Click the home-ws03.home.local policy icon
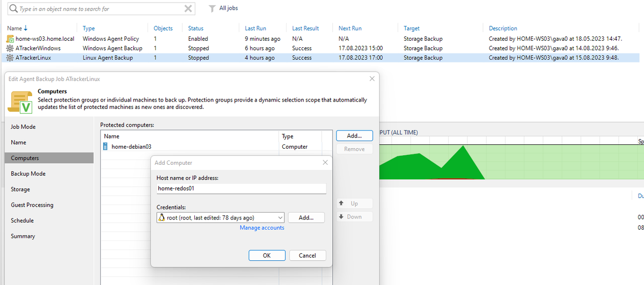Screen dimensions: 644x285 coord(10,39)
